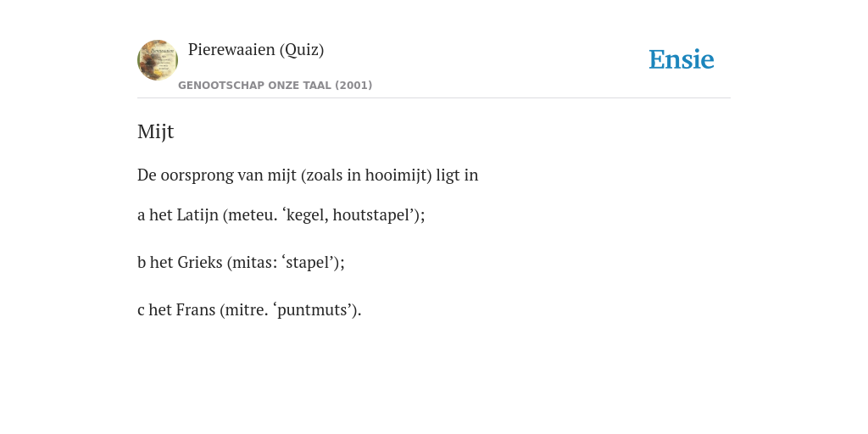Click the question text about hooimijt
This screenshot has height=434, width=868.
(308, 175)
